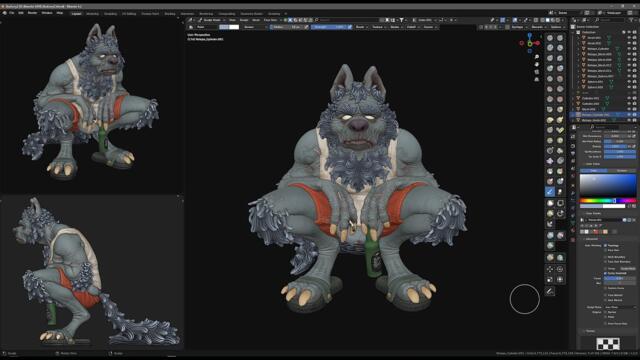
Task: Open the Edit menu
Action: 21,13
